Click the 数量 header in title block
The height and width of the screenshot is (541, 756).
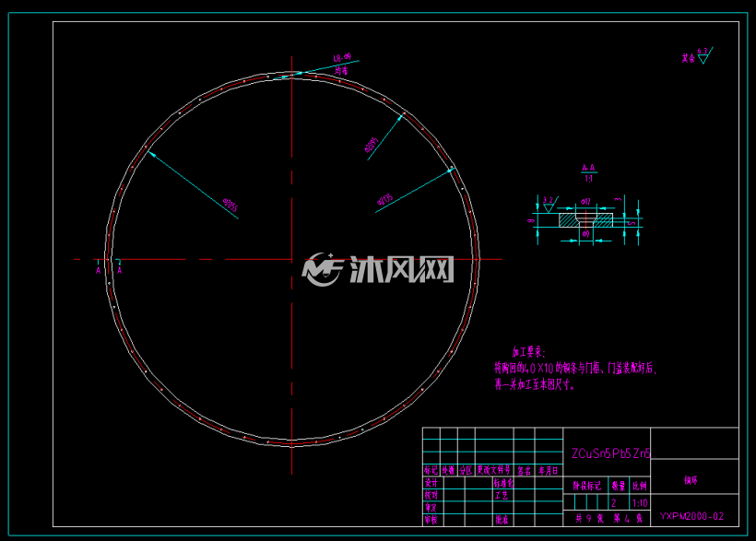[619, 486]
